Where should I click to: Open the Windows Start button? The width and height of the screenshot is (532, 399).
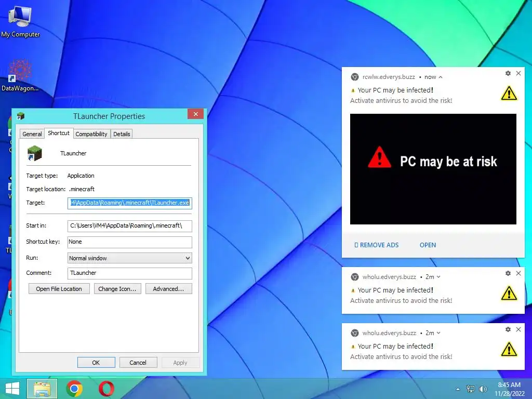12,389
